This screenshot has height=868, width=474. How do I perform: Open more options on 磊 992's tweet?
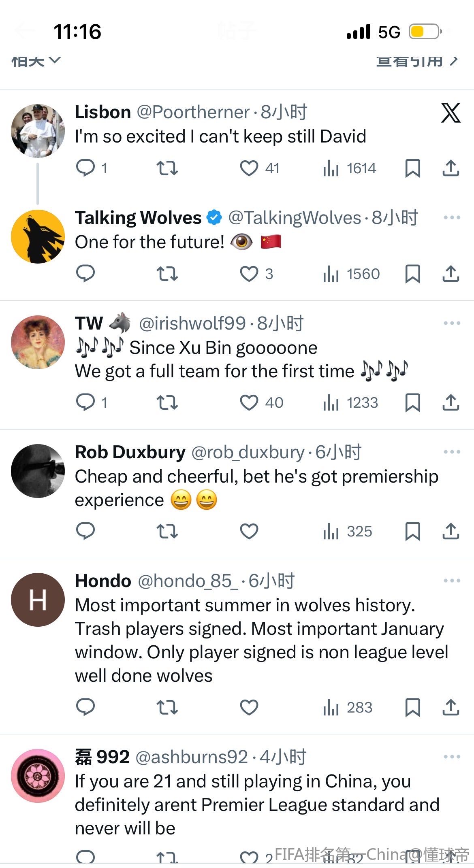452,757
